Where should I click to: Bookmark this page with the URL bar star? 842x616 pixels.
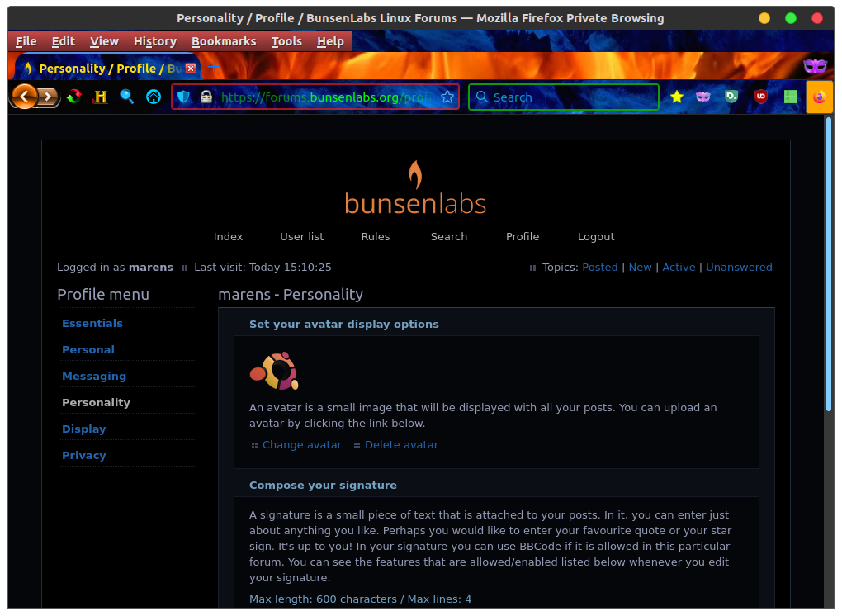point(447,97)
